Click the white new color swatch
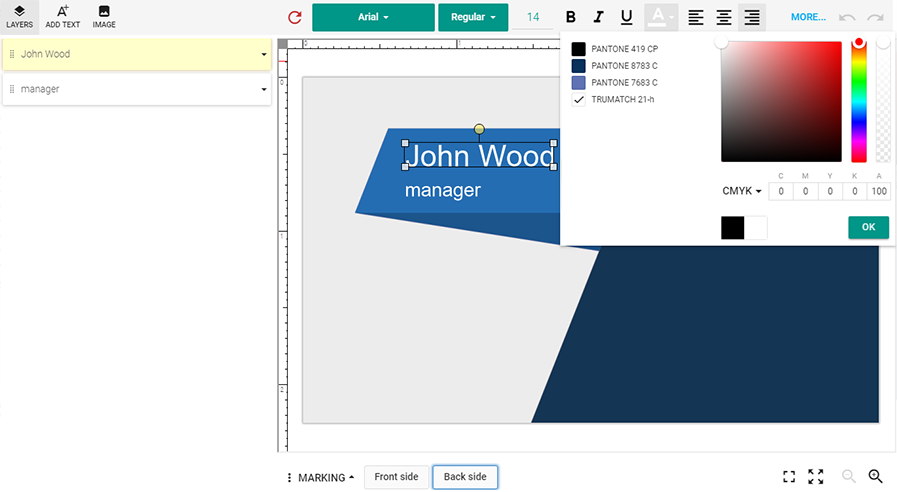The image size is (897, 492). coord(756,228)
